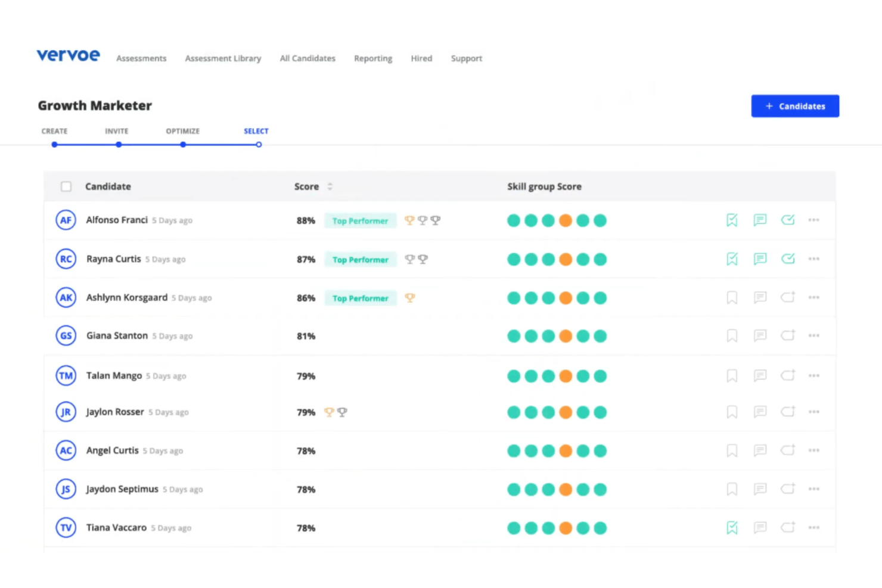Image resolution: width=882 pixels, height=588 pixels.
Task: Open Giana Stanton's candidate profile
Action: point(117,336)
